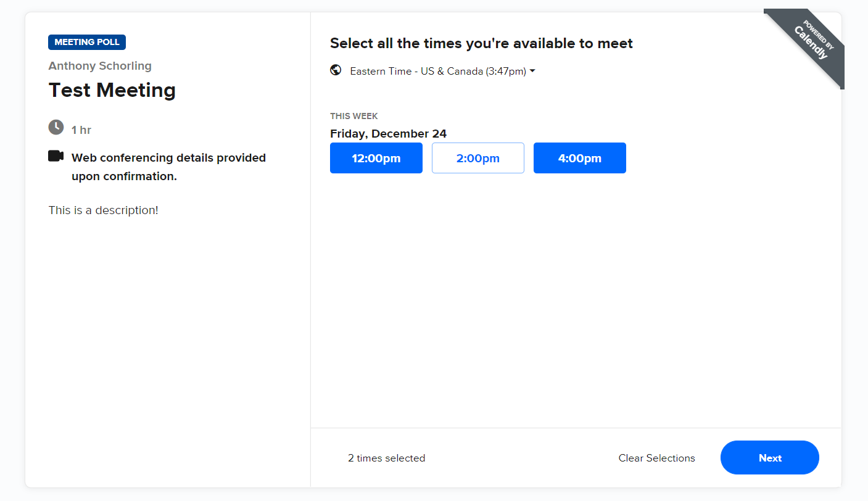This screenshot has width=868, height=501.
Task: Click Clear Selections link
Action: coord(656,458)
